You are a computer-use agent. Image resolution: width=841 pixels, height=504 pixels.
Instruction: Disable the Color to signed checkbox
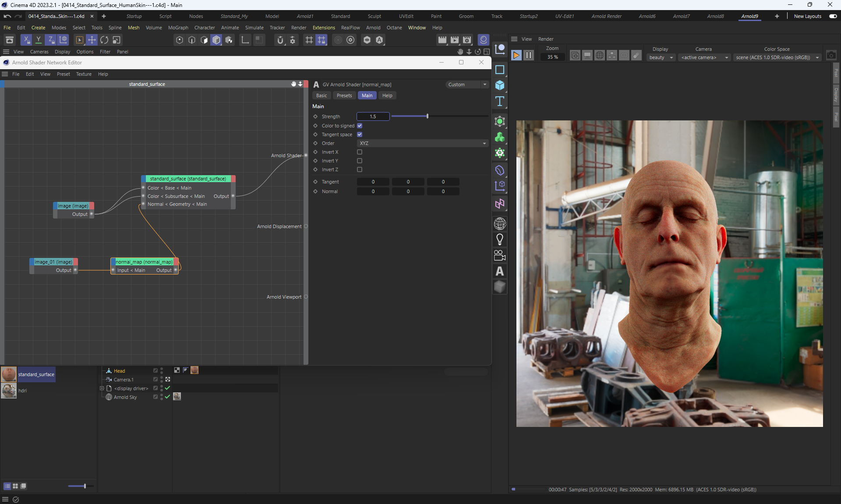click(360, 126)
